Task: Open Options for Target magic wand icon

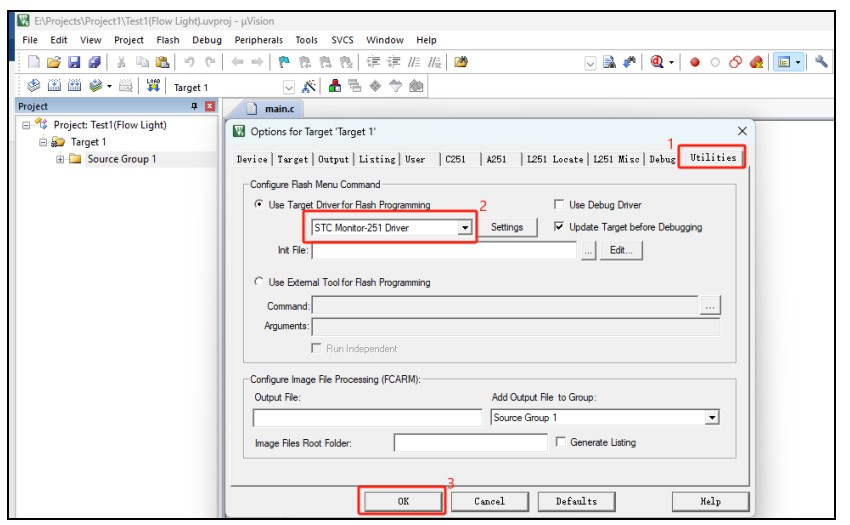Action: (x=309, y=87)
